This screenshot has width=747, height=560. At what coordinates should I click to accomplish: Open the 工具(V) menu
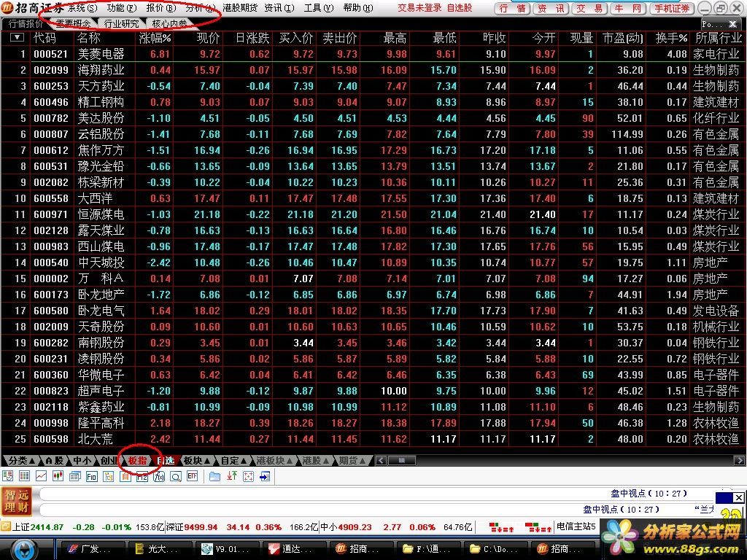pyautogui.click(x=319, y=8)
